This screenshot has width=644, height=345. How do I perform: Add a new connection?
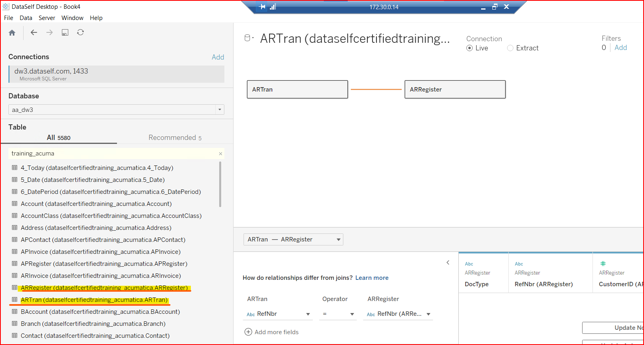pos(218,57)
